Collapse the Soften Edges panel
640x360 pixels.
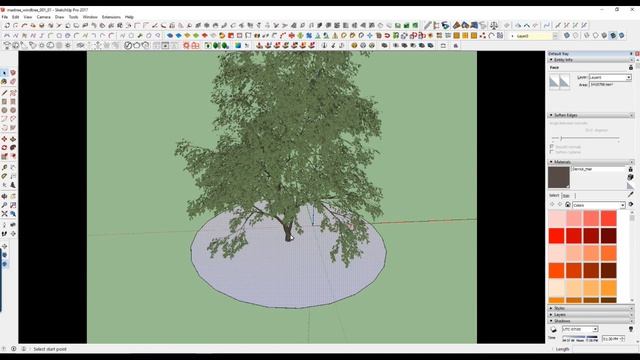click(551, 116)
